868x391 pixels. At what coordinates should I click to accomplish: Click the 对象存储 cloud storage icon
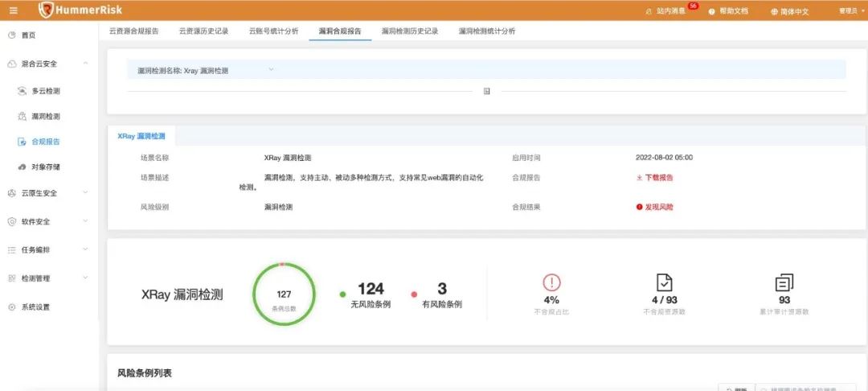coord(23,167)
